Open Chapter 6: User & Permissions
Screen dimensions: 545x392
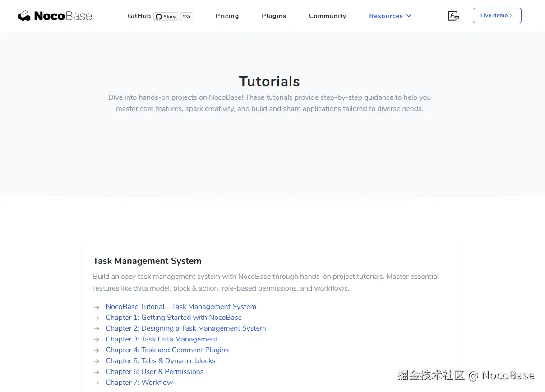click(x=155, y=372)
